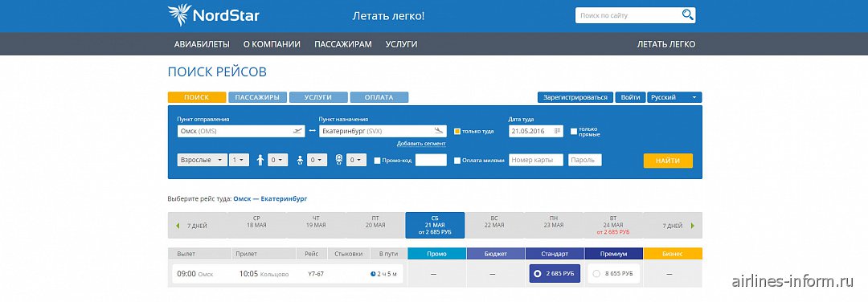Image resolution: width=868 pixels, height=302 pixels.
Task: Switch to the ПОИСК step tab
Action: (x=197, y=97)
